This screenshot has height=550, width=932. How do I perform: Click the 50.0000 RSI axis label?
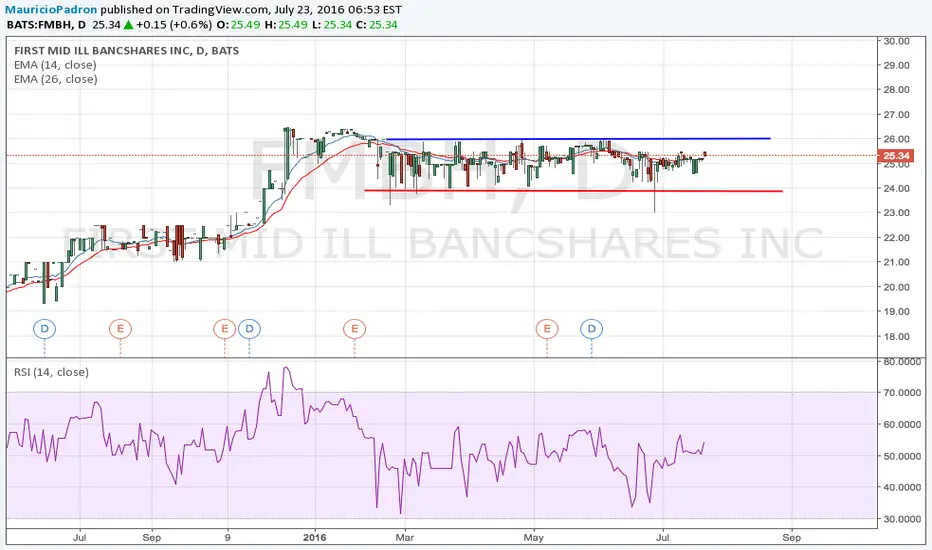click(902, 456)
